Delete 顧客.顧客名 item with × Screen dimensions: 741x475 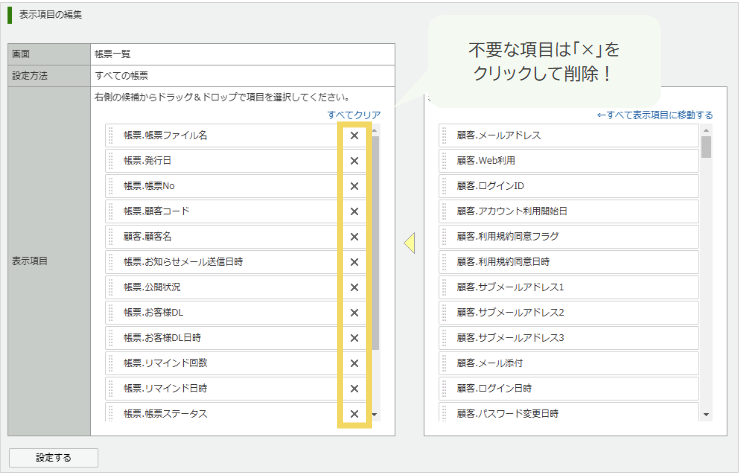pos(354,236)
